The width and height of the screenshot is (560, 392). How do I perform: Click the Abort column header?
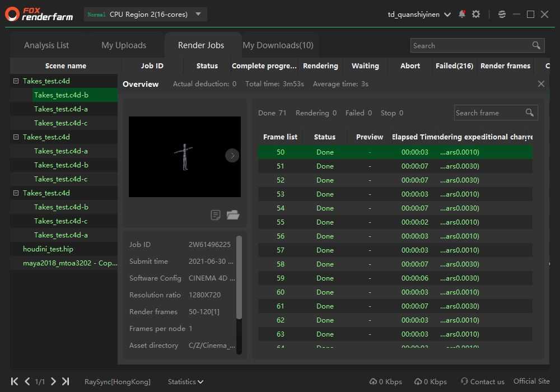tap(410, 66)
